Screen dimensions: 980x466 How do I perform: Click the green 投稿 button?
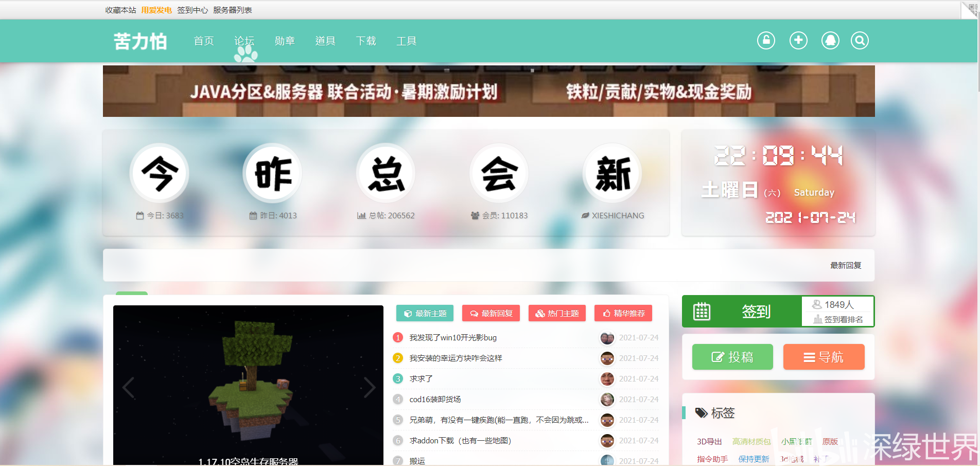tap(732, 357)
